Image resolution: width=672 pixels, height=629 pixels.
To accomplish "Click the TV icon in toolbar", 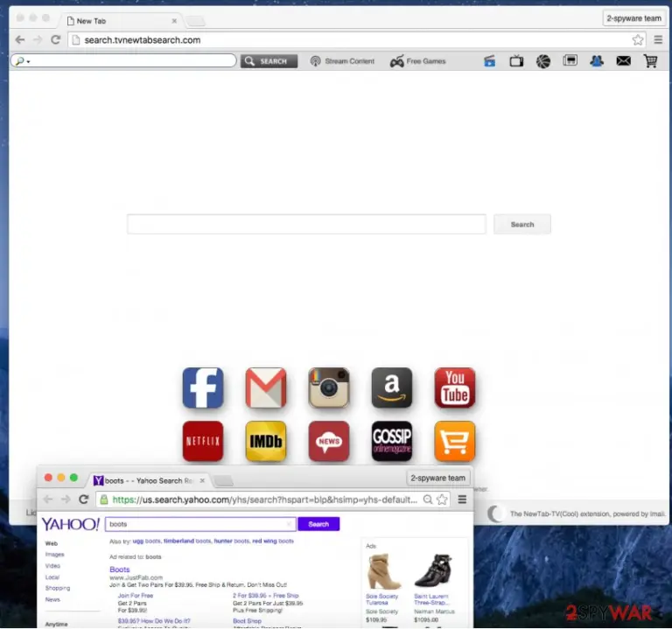I will (516, 61).
